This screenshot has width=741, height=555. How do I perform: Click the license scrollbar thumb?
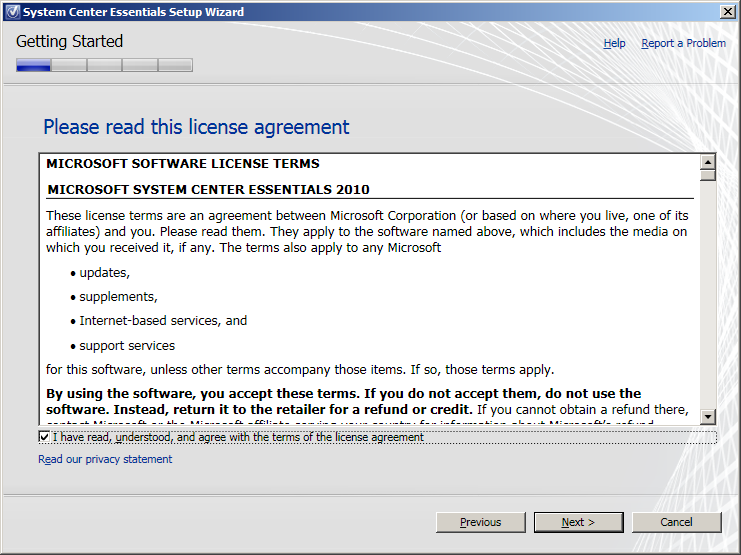tap(708, 175)
